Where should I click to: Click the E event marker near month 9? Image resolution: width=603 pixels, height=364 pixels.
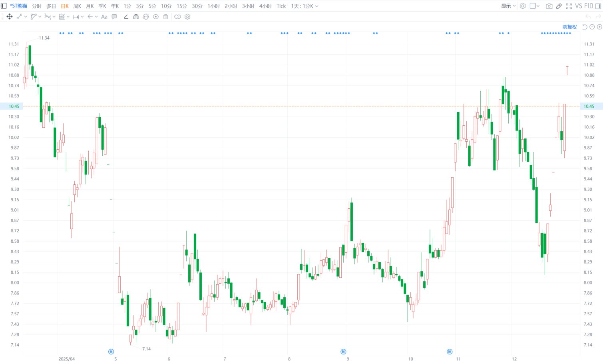click(343, 352)
